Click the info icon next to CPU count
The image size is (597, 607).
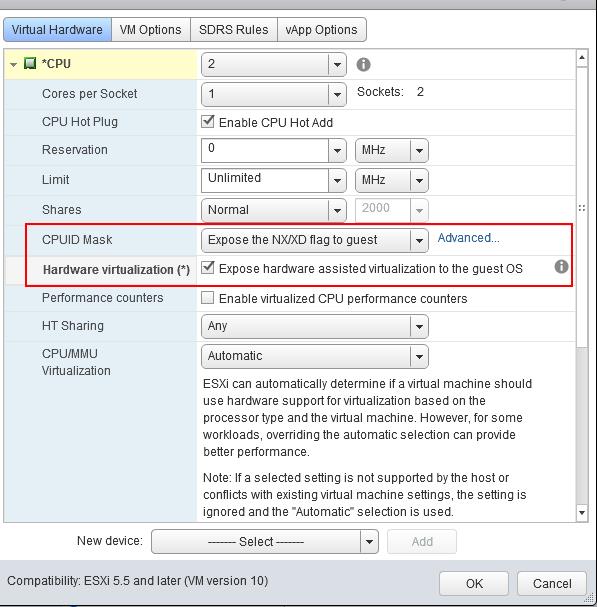pos(363,64)
